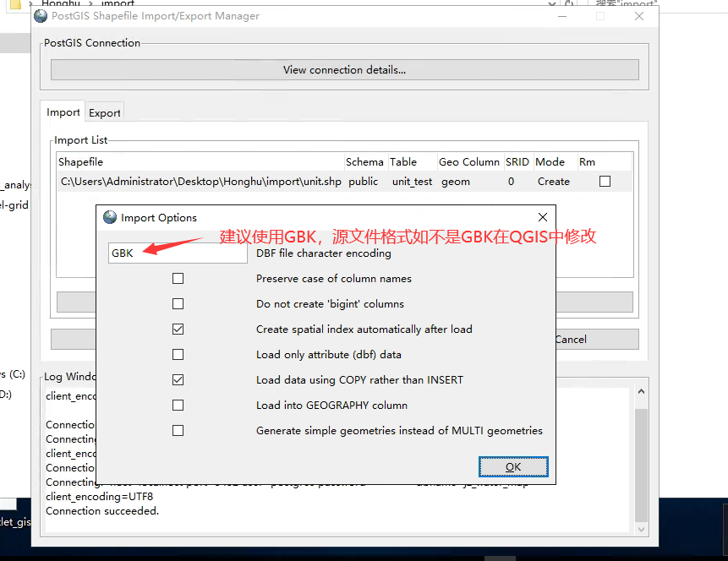This screenshot has height=561, width=728.
Task: Uncheck Create spatial index automatically after load
Action: pos(178,330)
